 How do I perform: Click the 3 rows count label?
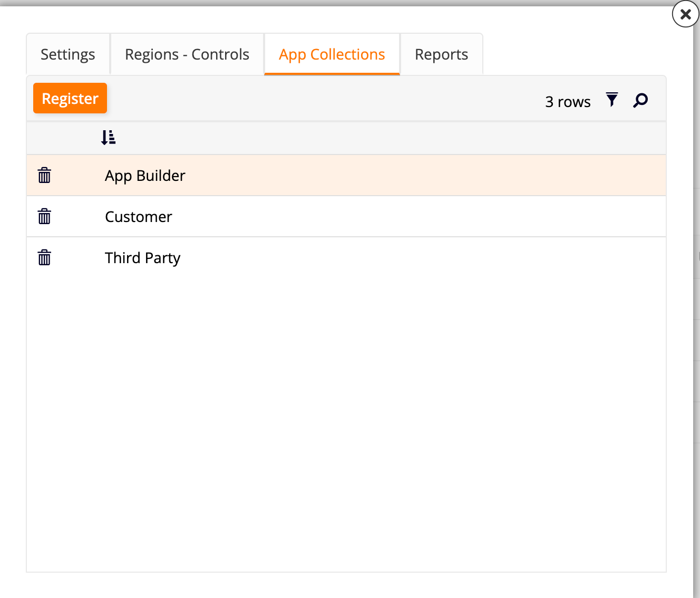click(568, 101)
